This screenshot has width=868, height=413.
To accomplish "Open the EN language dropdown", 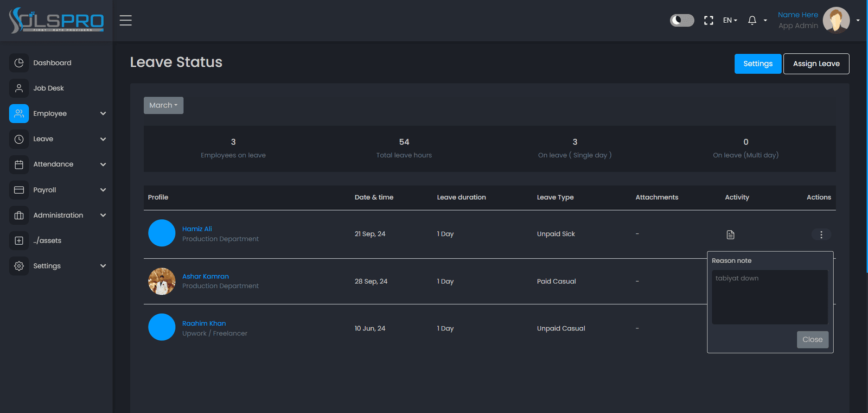I will click(730, 20).
